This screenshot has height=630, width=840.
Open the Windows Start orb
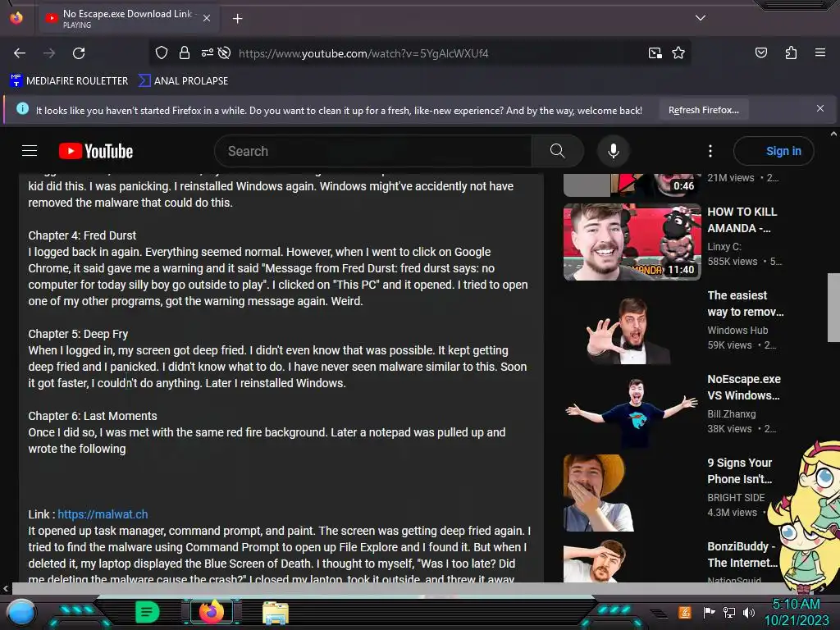pyautogui.click(x=21, y=612)
